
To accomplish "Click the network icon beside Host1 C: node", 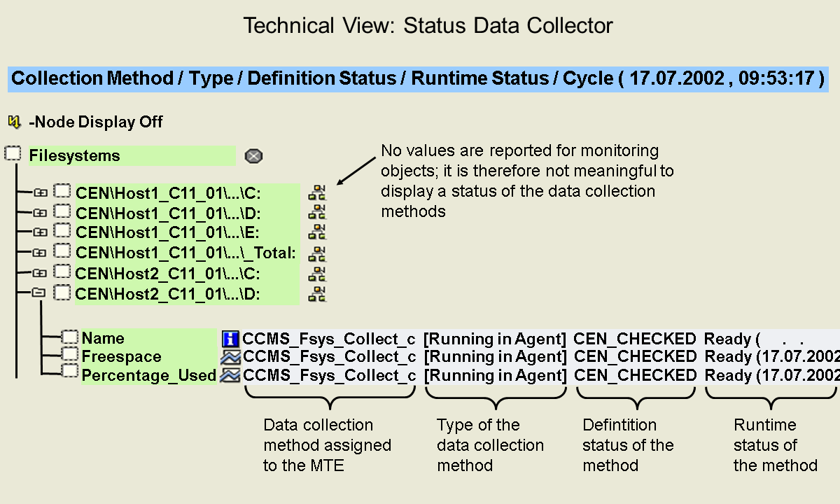I will [x=317, y=192].
